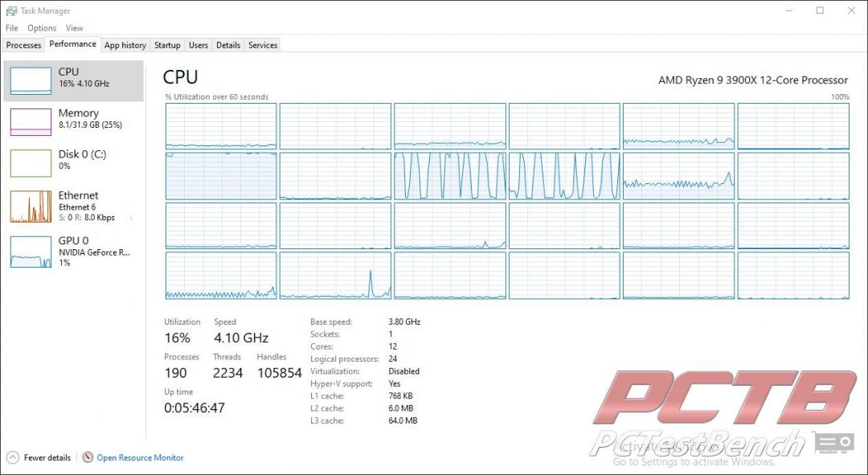This screenshot has height=475, width=868.
Task: Open the Startup tab
Action: tap(167, 45)
